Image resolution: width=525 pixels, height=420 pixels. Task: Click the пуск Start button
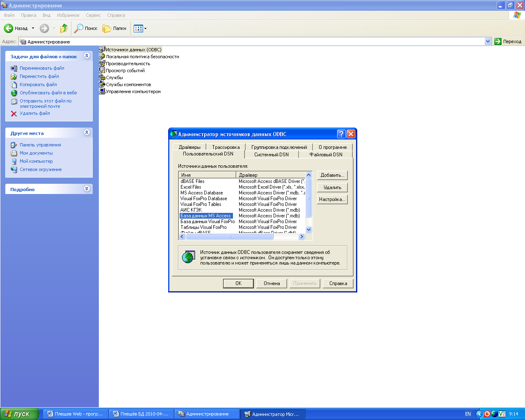[x=19, y=414]
